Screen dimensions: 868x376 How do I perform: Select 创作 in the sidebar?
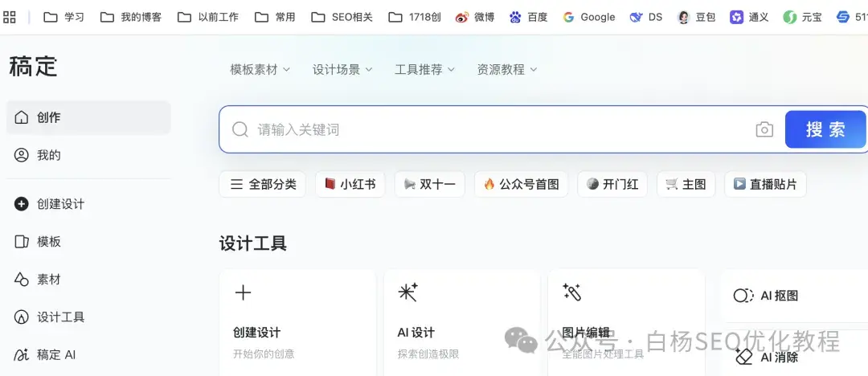click(88, 117)
